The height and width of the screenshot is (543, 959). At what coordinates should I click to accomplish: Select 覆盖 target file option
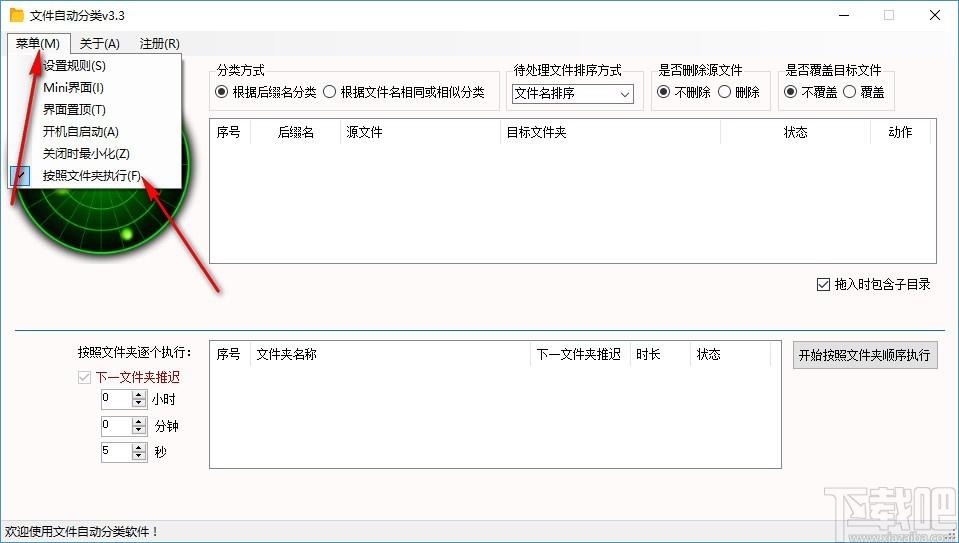(x=864, y=92)
